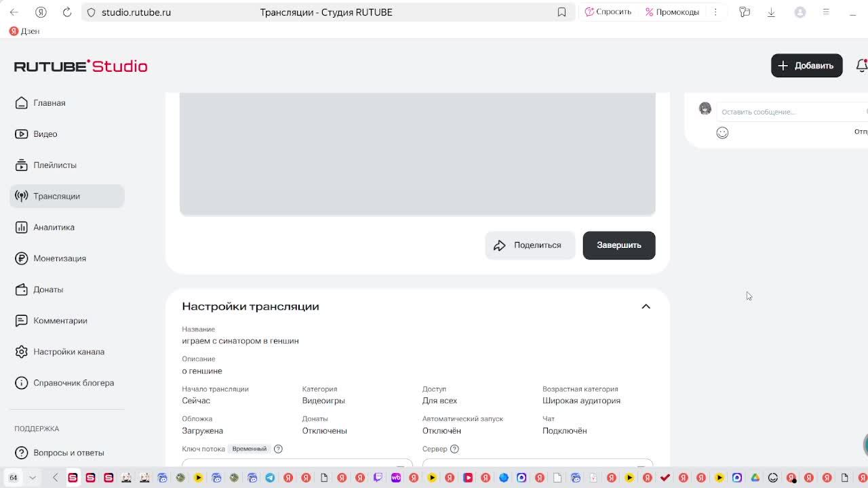Image resolution: width=868 pixels, height=488 pixels.
Task: Collapse the Настройки трансляции section
Action: tap(646, 306)
